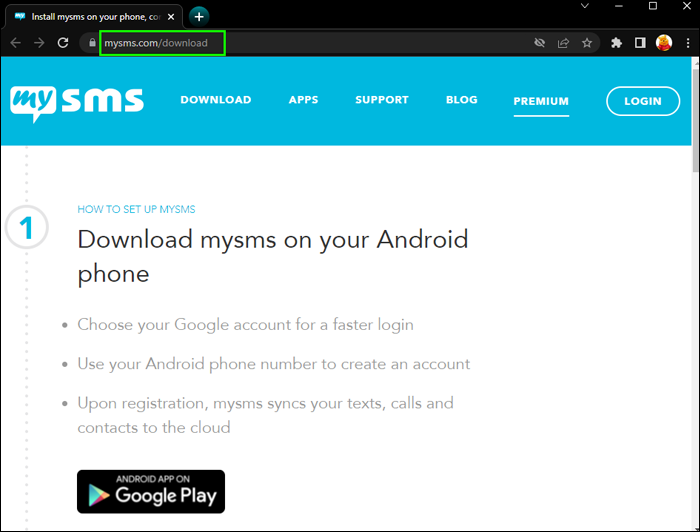Viewport: 700px width, 532px height.
Task: Click the 'Download mysms on your Android phone' heading
Action: coord(273,256)
